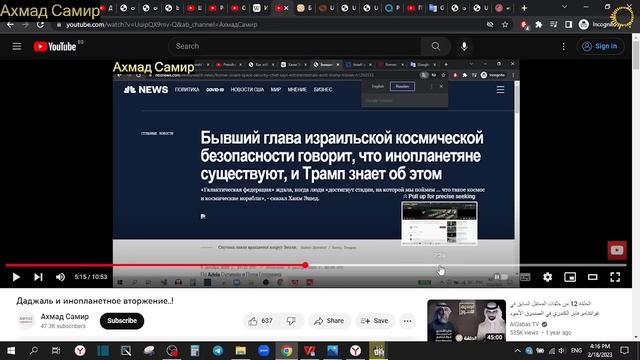Start voice search with the microphone icon
640x360 pixels.
click(x=464, y=47)
